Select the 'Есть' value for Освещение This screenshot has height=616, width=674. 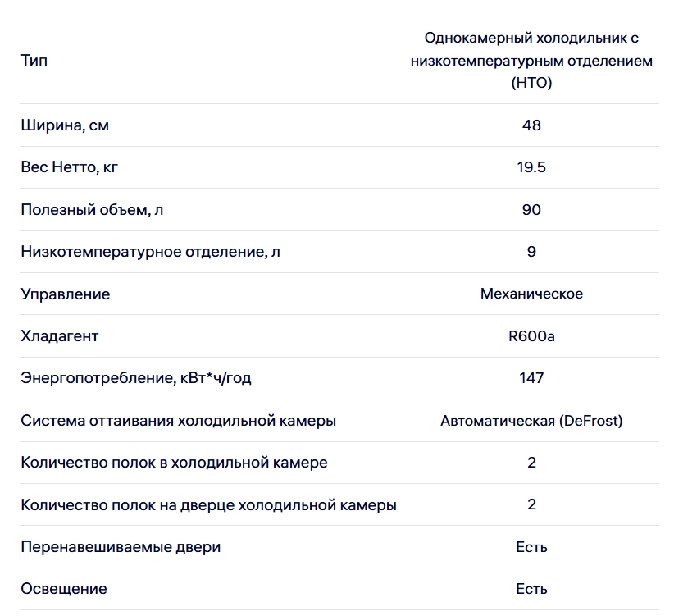pyautogui.click(x=531, y=589)
